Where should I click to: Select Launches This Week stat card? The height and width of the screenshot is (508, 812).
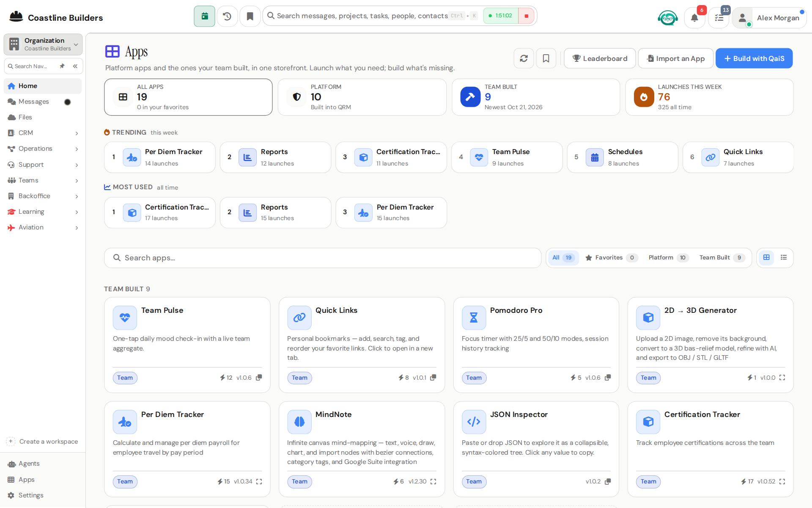[709, 97]
